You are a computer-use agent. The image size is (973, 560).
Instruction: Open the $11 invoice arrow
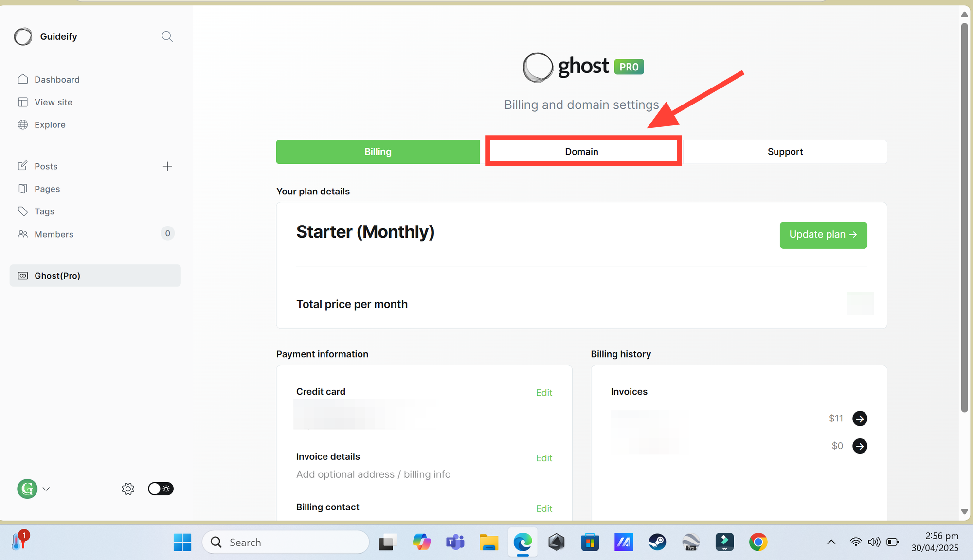(x=860, y=419)
